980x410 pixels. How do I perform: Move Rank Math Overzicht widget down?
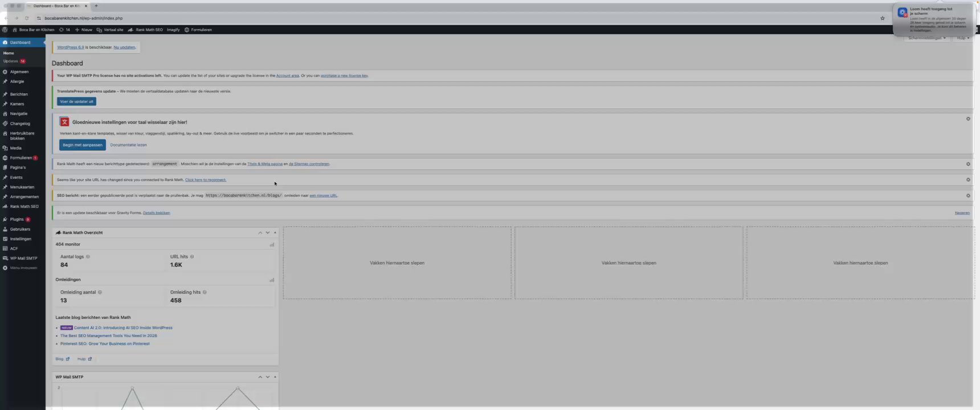click(x=268, y=233)
